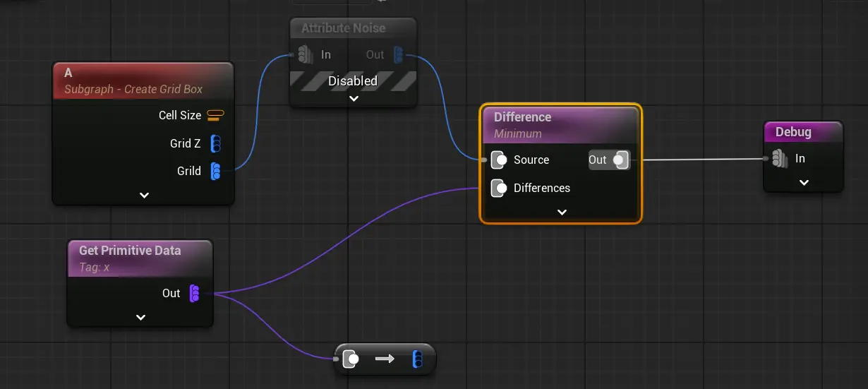Image resolution: width=868 pixels, height=389 pixels.
Task: Expand the Debug node chevron
Action: [803, 182]
